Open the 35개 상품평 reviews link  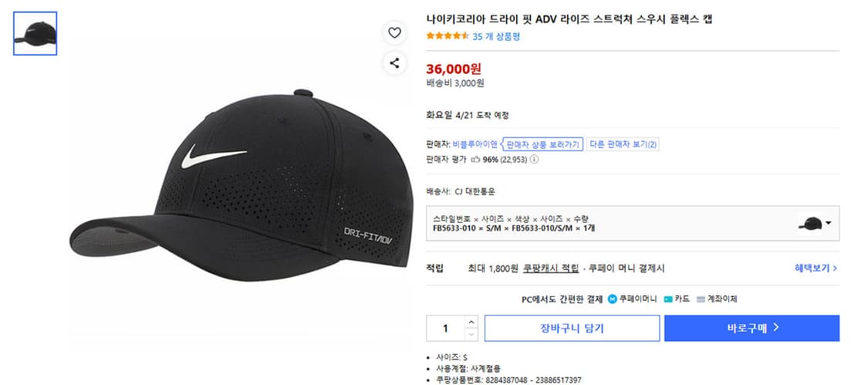click(496, 36)
